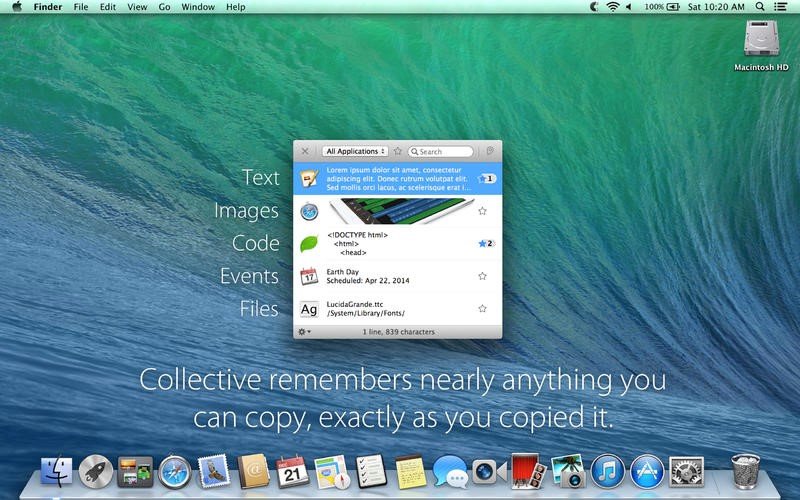Click the paperclip icon in Collective toolbar
800x500 pixels.
click(490, 151)
